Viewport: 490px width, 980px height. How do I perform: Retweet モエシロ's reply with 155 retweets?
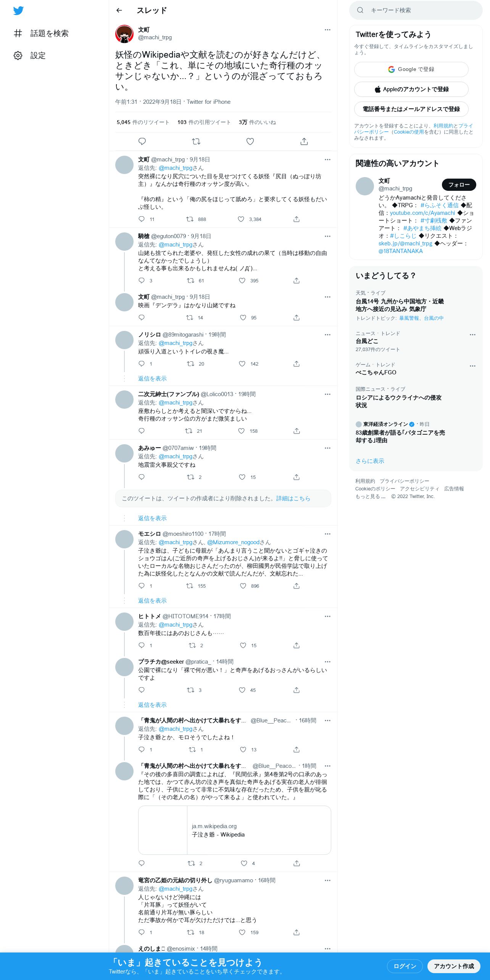pyautogui.click(x=190, y=586)
